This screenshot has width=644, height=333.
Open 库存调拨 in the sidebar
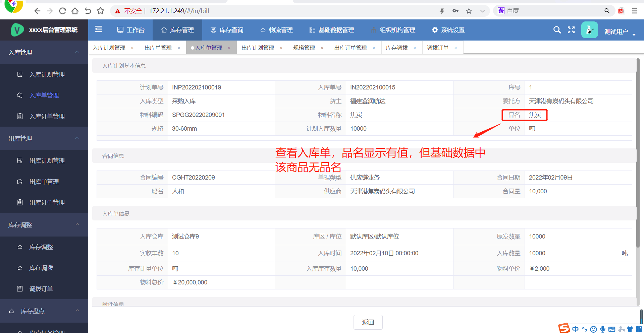click(x=44, y=268)
